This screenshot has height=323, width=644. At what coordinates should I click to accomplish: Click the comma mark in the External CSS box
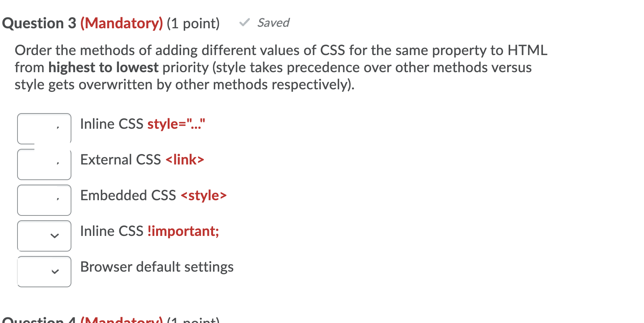tap(58, 164)
